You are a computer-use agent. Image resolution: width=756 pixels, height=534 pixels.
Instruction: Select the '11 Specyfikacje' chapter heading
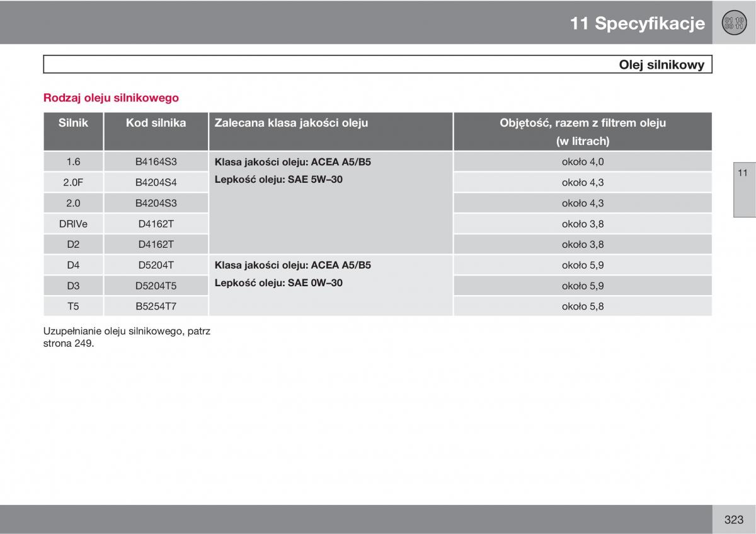(x=638, y=24)
